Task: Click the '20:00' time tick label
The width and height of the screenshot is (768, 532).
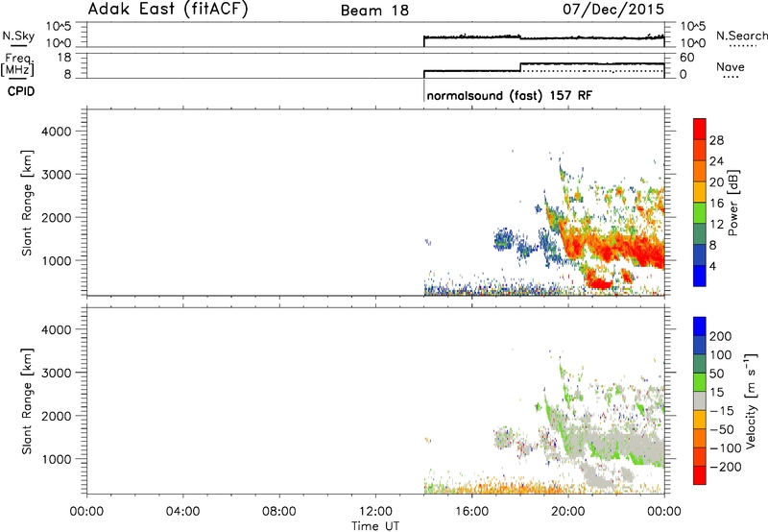Action: [x=568, y=512]
